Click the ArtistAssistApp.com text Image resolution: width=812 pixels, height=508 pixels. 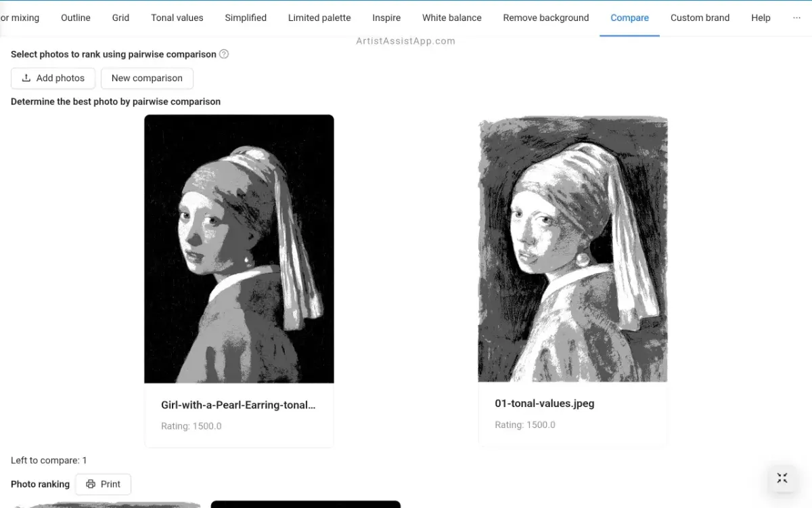406,41
